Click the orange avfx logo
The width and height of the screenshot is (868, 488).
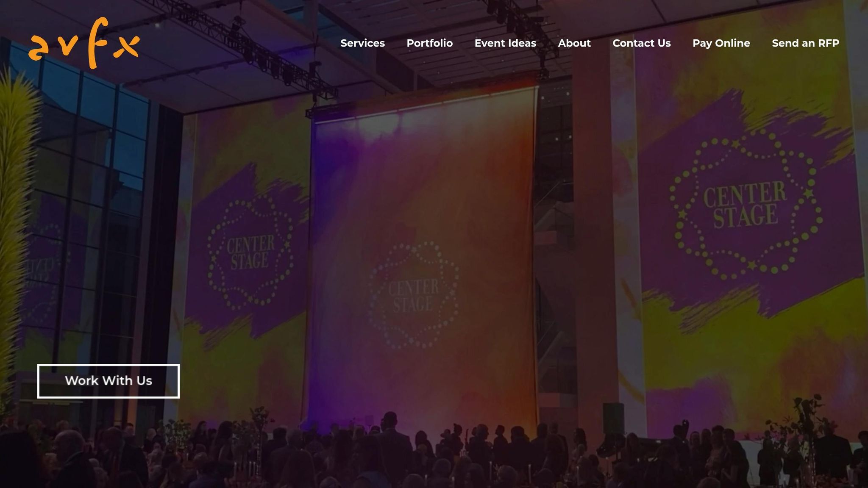tap(84, 43)
